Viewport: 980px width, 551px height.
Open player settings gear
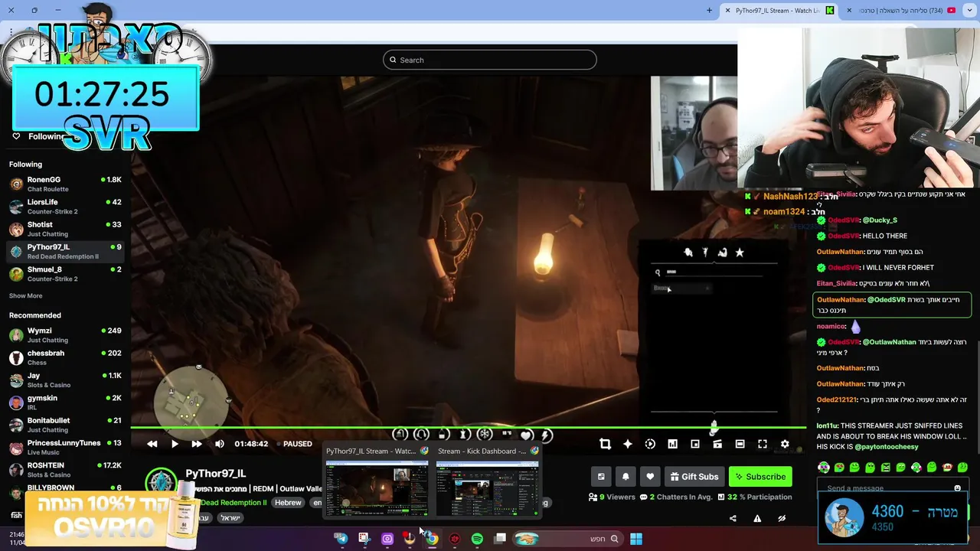point(785,444)
